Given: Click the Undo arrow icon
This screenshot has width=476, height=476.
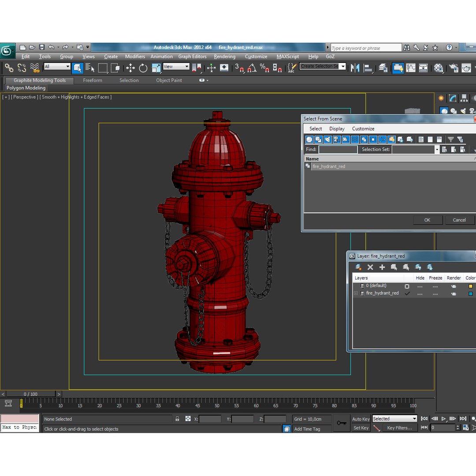Looking at the screenshot, I should tap(51, 47).
